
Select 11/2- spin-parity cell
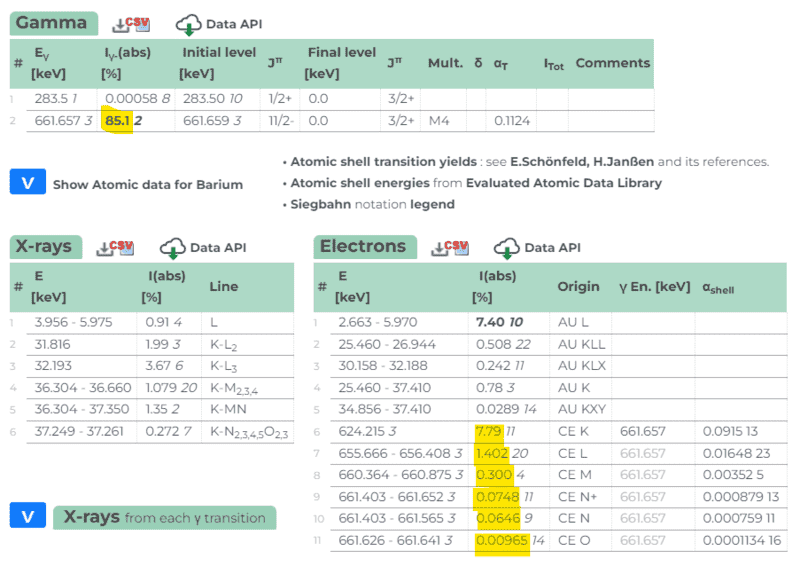tap(281, 121)
